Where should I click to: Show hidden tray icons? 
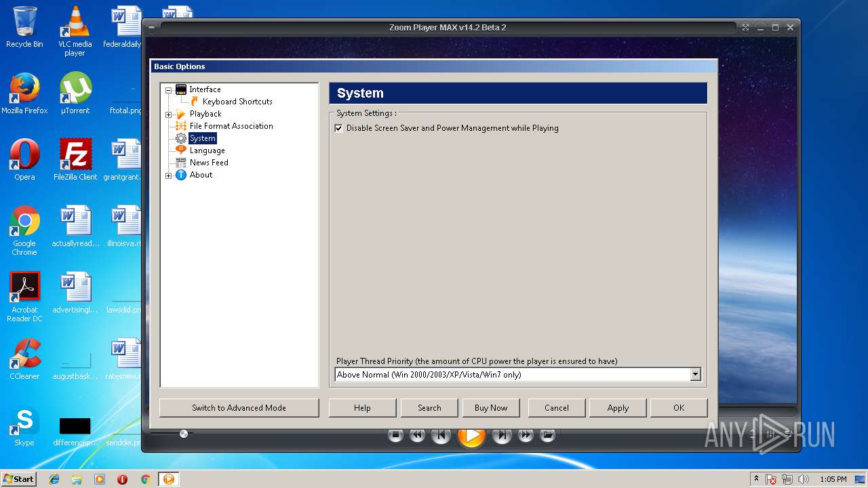click(x=756, y=479)
